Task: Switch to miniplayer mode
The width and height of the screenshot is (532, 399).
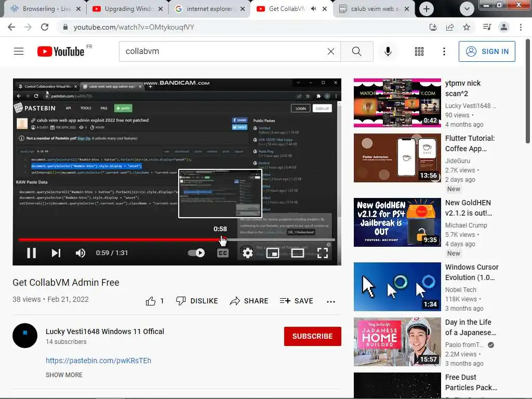Action: click(x=272, y=253)
